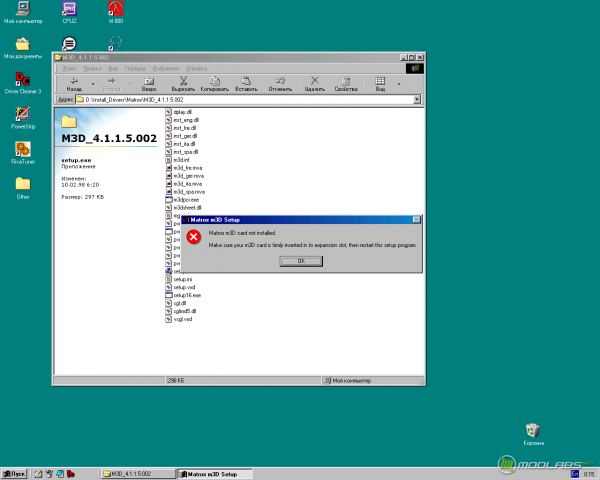This screenshot has width=600, height=480.
Task: Select the file inst_fre.dll
Action: pyautogui.click(x=181, y=128)
